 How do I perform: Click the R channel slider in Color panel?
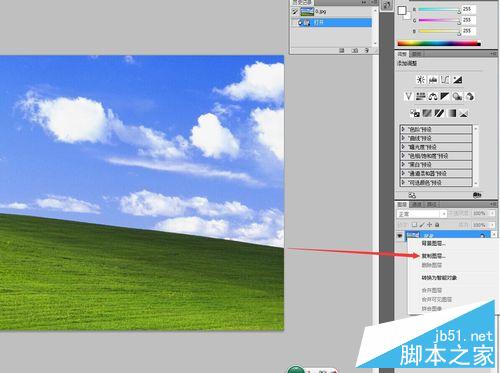pyautogui.click(x=439, y=10)
